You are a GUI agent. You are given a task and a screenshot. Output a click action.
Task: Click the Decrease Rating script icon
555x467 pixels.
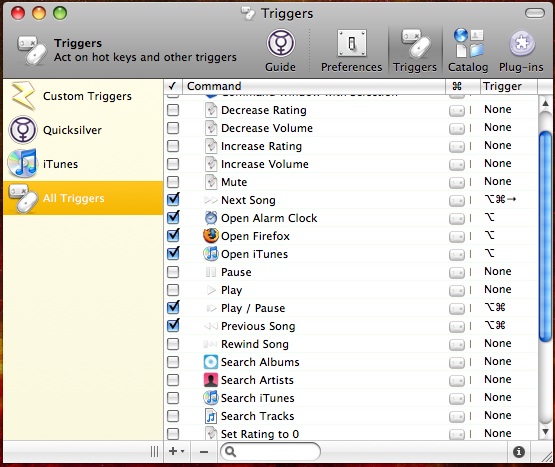click(211, 110)
